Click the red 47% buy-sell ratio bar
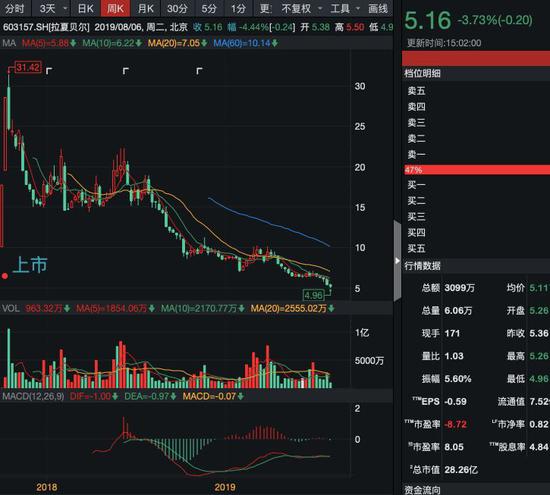Viewport: 550px width, 495px height. point(477,170)
